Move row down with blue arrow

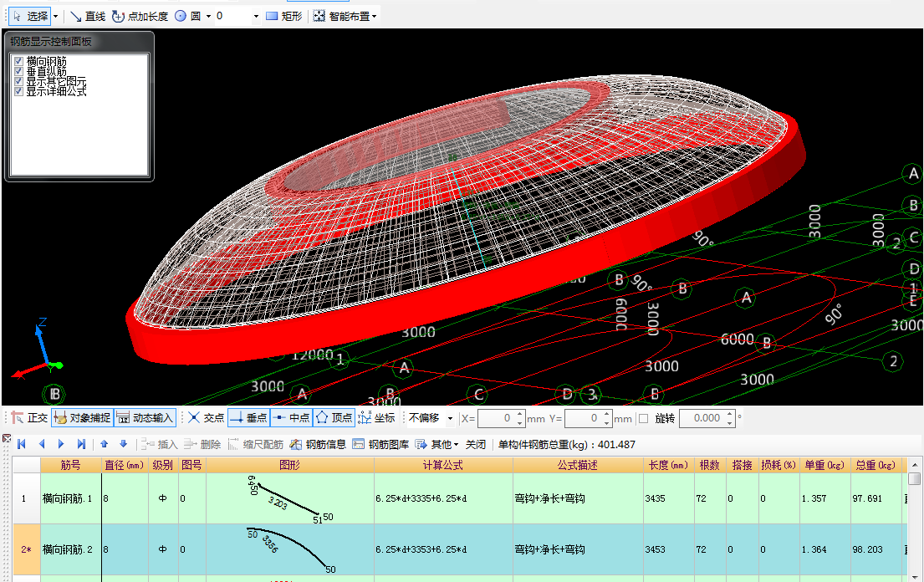(x=123, y=444)
